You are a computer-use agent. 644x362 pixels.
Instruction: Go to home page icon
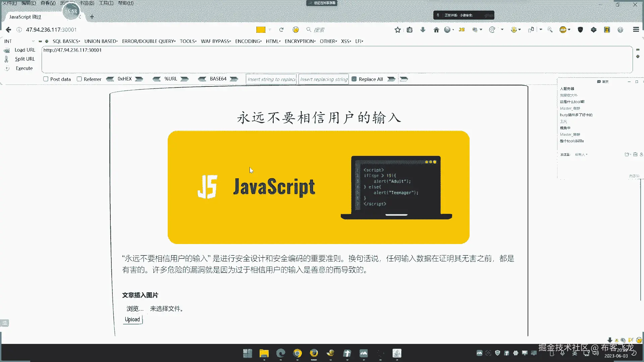pos(436,30)
